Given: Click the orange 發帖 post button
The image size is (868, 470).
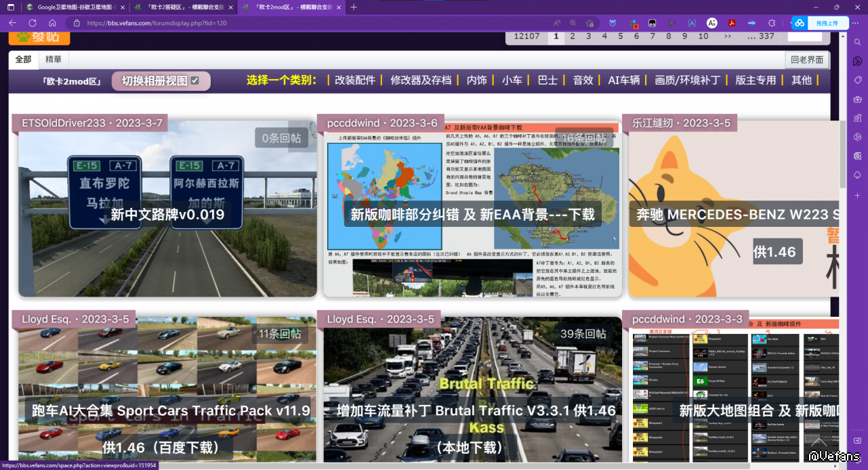Looking at the screenshot, I should pos(39,37).
